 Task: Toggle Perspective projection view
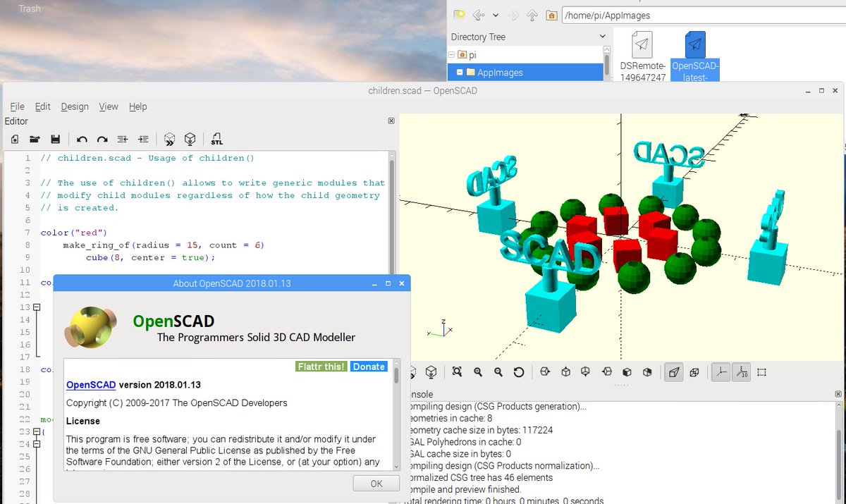(673, 372)
